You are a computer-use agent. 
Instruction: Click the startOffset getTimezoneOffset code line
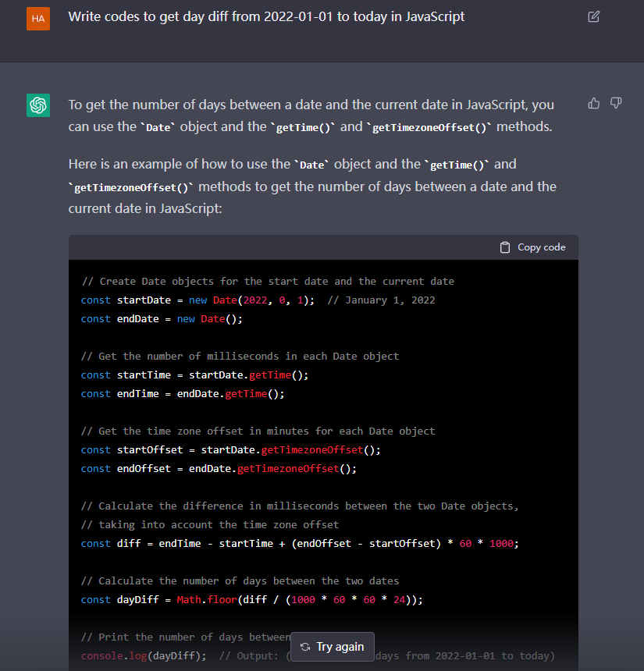pyautogui.click(x=230, y=450)
